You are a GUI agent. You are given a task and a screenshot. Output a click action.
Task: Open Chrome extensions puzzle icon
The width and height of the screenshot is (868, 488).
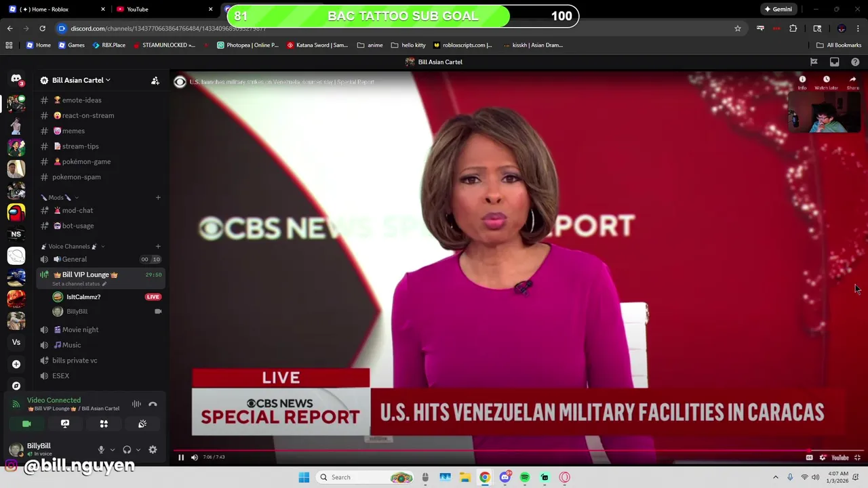tap(793, 28)
